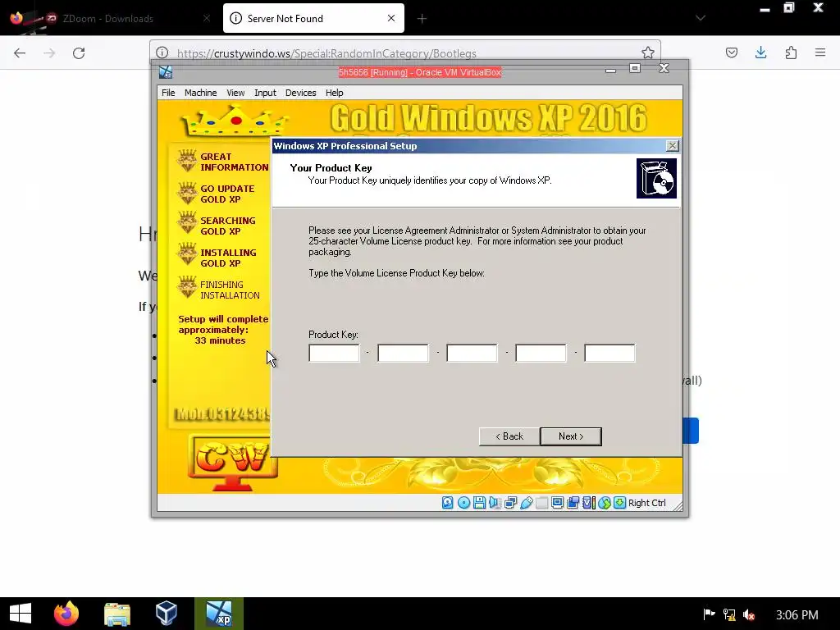Select the Server Not Found tab
Screen dimensions: 840x630
pos(313,19)
